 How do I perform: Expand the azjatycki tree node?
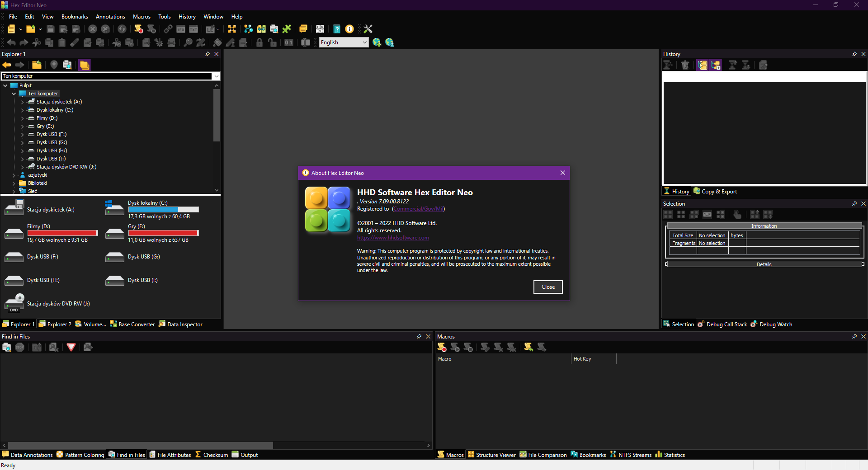point(14,175)
